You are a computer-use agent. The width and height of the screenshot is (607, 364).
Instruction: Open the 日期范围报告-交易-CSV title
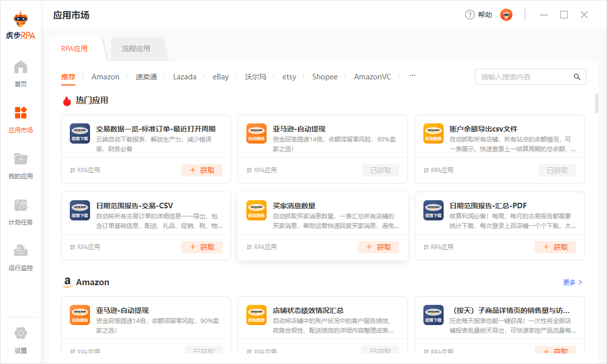click(135, 206)
